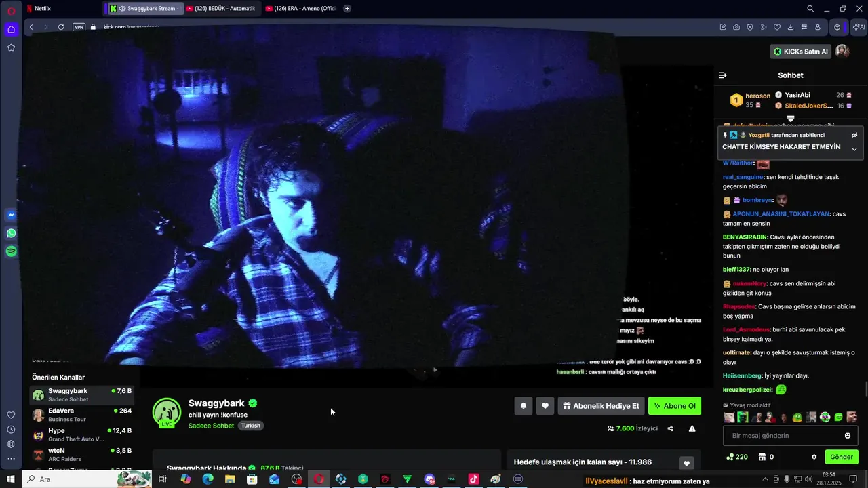This screenshot has height=488, width=868.
Task: Like the goal with the heart button
Action: point(686,463)
